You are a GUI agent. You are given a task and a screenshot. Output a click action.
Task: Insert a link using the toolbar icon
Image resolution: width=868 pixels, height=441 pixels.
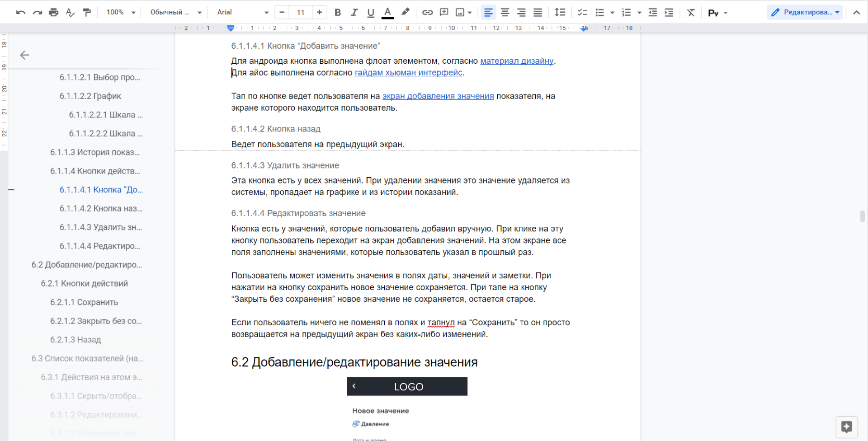click(x=427, y=13)
